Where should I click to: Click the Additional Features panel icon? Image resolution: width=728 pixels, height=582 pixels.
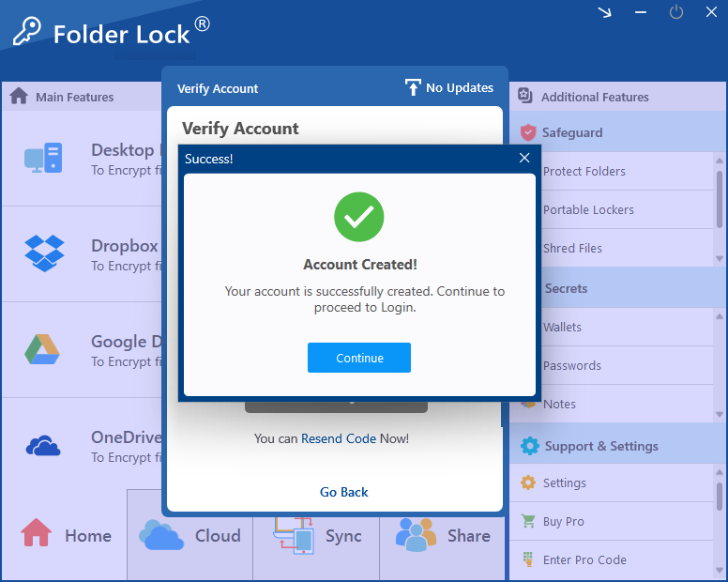[525, 96]
